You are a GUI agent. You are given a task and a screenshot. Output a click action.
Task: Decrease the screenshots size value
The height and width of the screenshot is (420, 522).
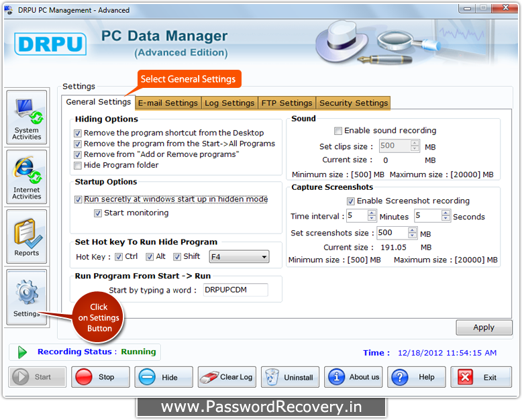tap(413, 235)
